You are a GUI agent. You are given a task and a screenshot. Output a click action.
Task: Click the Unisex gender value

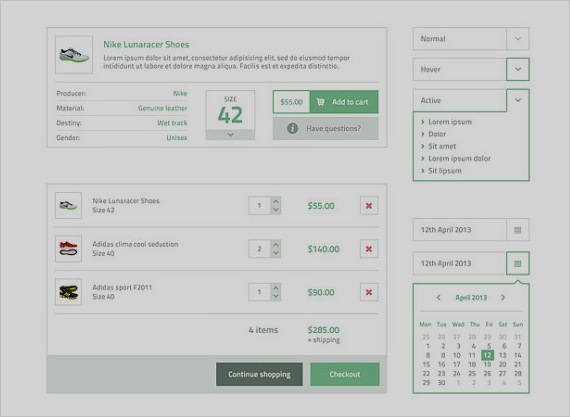(x=177, y=137)
